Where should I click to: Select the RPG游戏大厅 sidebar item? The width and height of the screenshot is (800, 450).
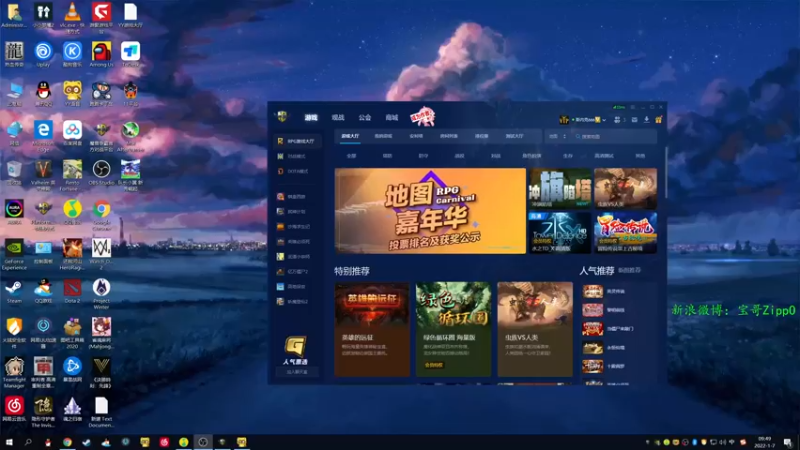pyautogui.click(x=297, y=141)
